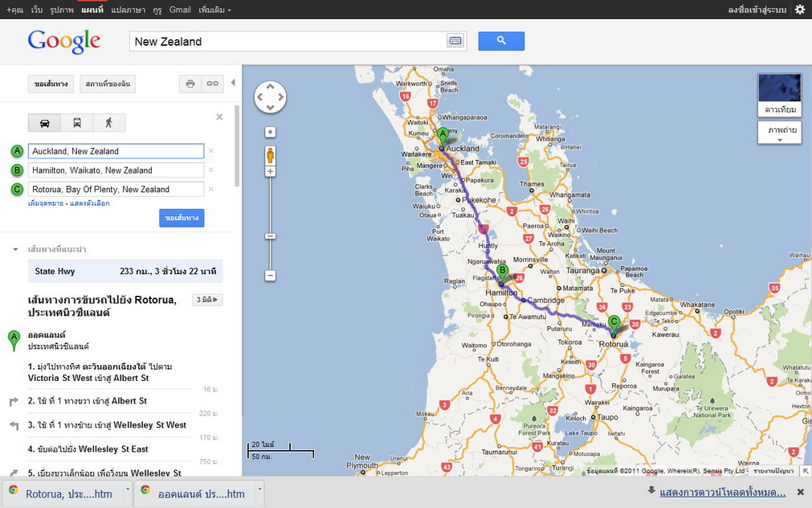812x508 pixels.
Task: Expand the 3 มิติ dropdown button
Action: (x=207, y=300)
